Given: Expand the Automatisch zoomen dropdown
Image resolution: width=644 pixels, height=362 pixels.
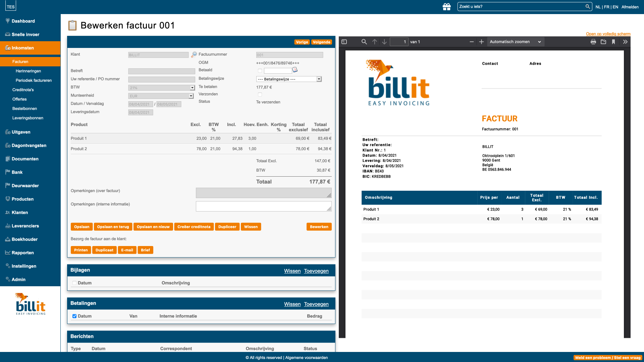Looking at the screenshot, I should click(515, 42).
